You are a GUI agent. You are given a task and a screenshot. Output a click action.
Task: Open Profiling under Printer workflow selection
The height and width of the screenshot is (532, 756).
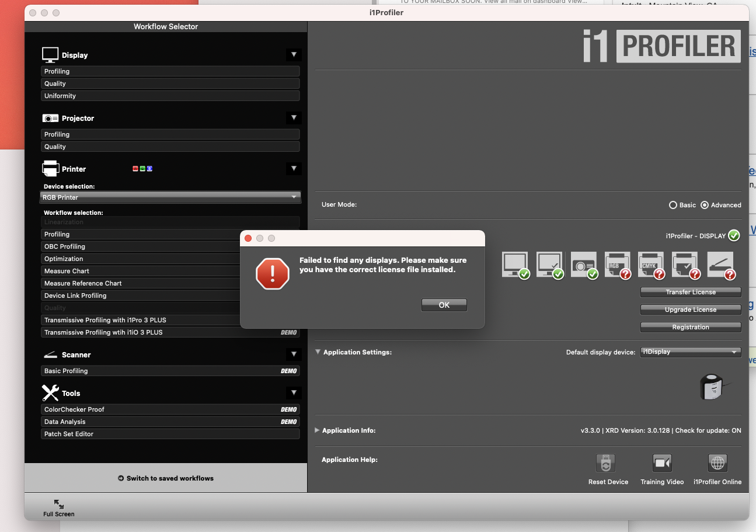[141, 234]
